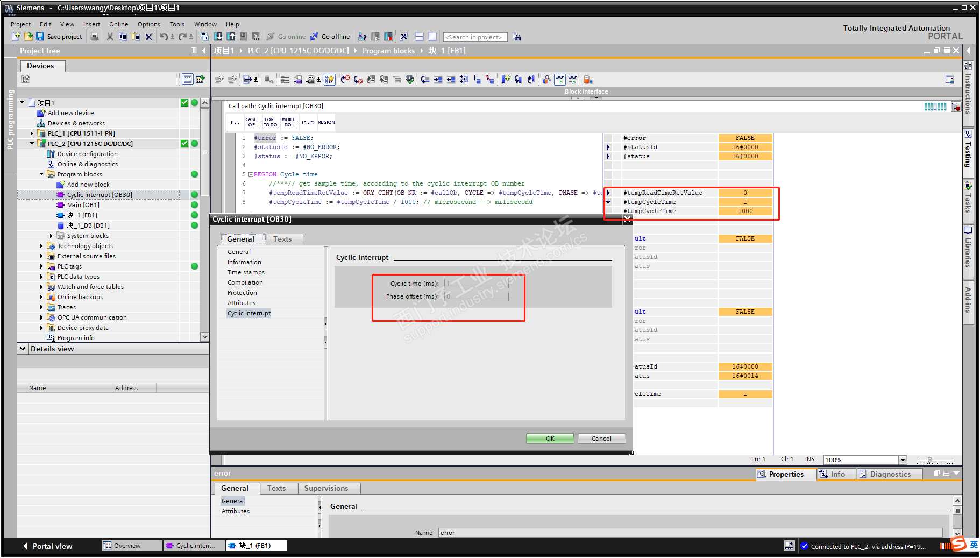Create a new project via toolbar icon
980x558 pixels.
click(16, 37)
